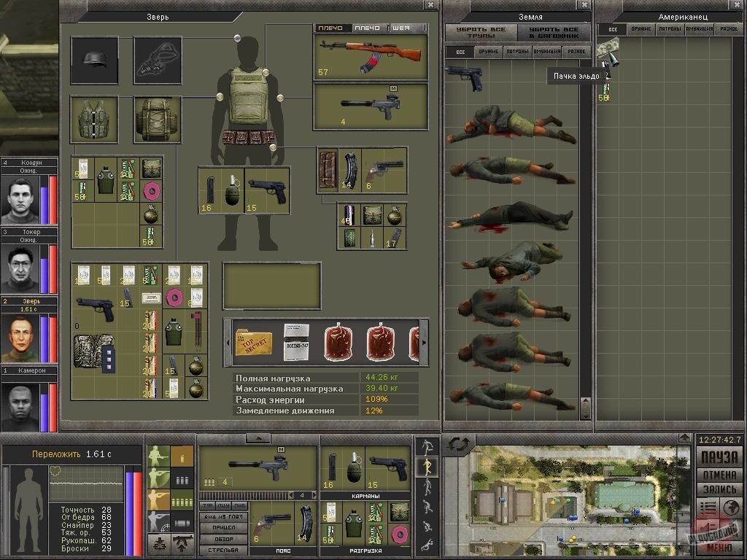Select the SKS rifle in shoulder slot

point(371,56)
